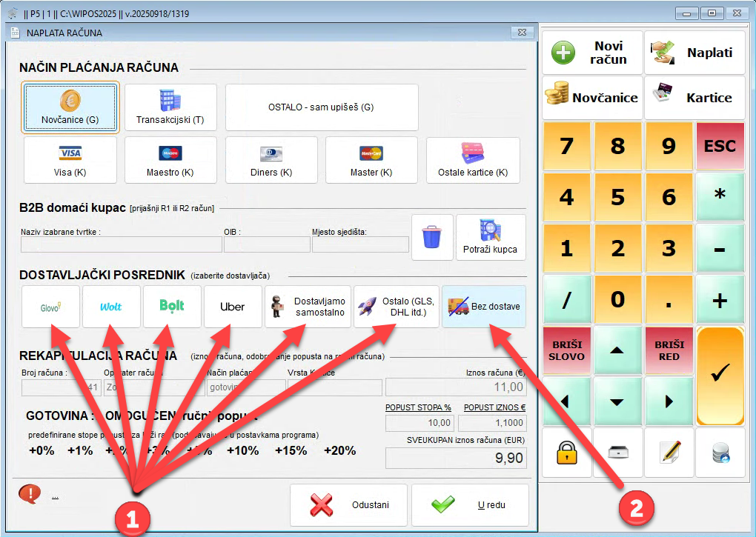
Task: Select Glovo as delivery provider
Action: (50, 307)
